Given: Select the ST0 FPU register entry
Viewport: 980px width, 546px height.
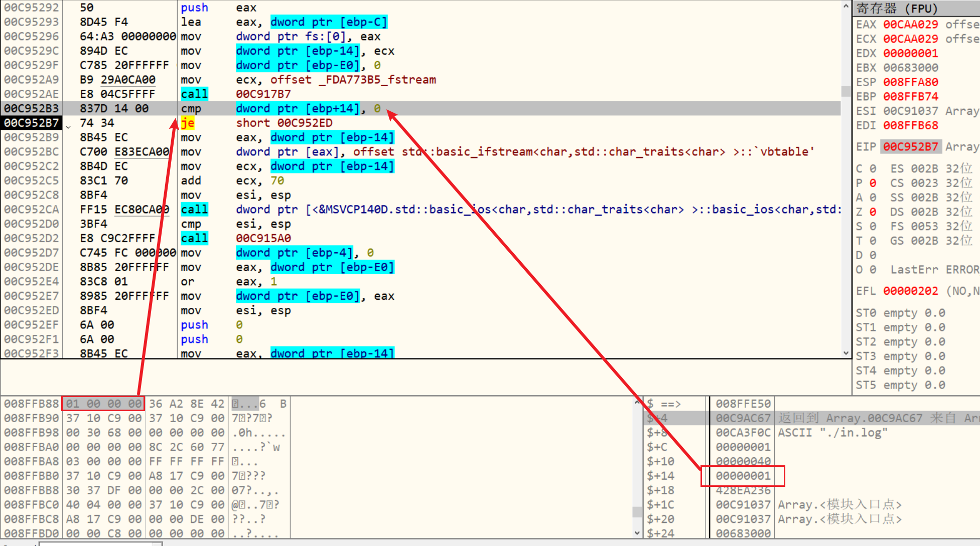Looking at the screenshot, I should [x=901, y=313].
